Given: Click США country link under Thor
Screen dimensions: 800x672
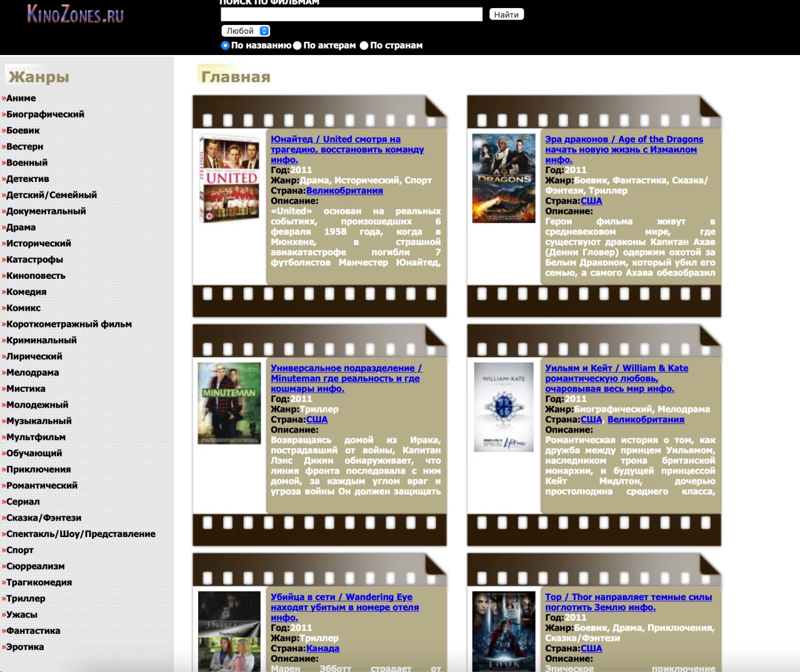Looking at the screenshot, I should tap(591, 648).
